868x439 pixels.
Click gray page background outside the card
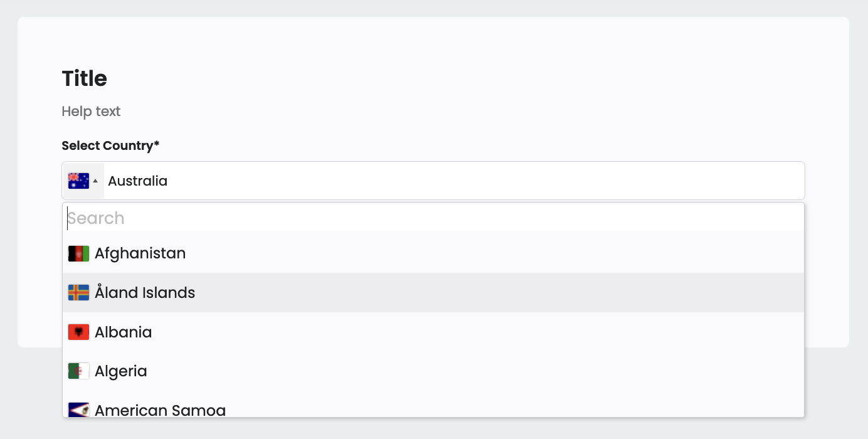pos(858,389)
